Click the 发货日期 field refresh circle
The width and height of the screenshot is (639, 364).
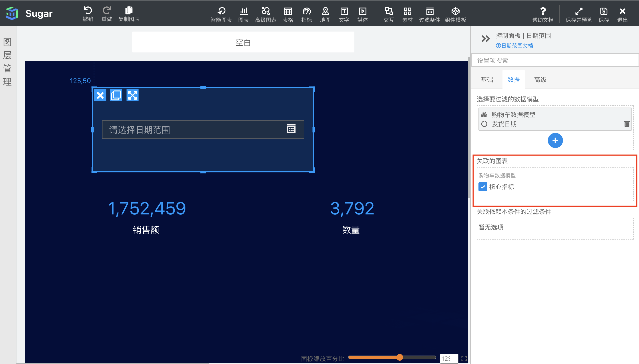[484, 124]
